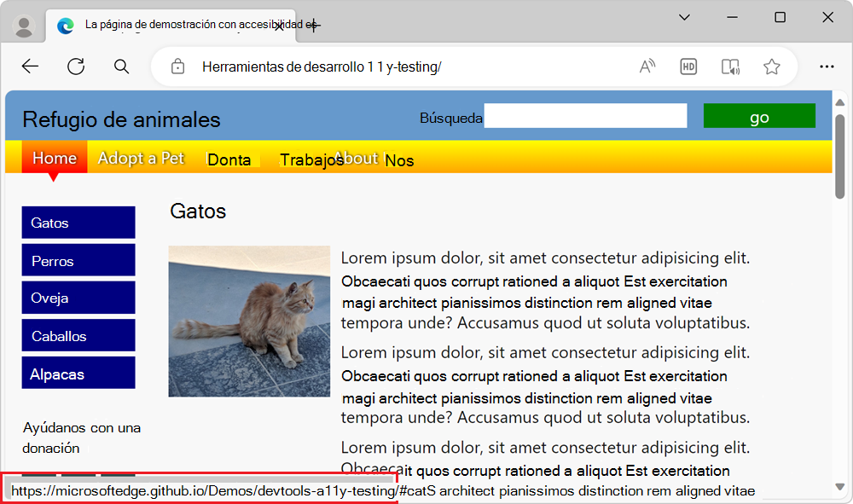Screen dimensions: 853x504
Task: Reload the page with the refresh icon
Action: coord(76,66)
